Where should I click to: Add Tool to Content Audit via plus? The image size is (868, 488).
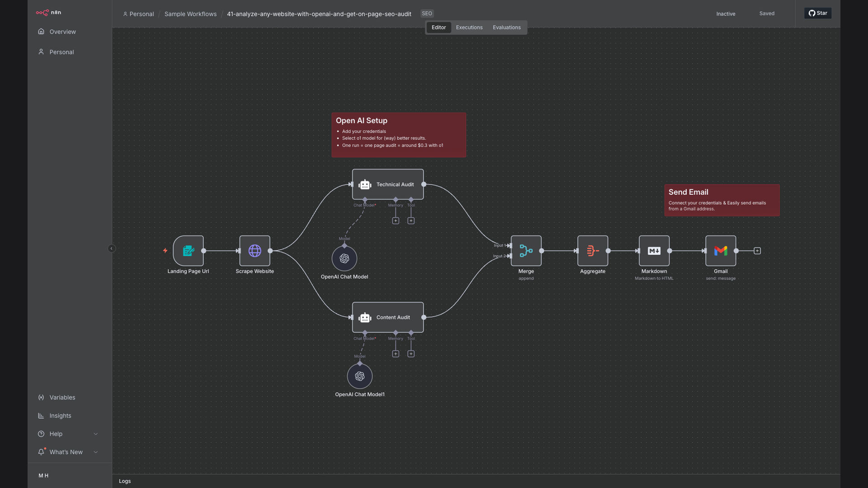tap(411, 354)
